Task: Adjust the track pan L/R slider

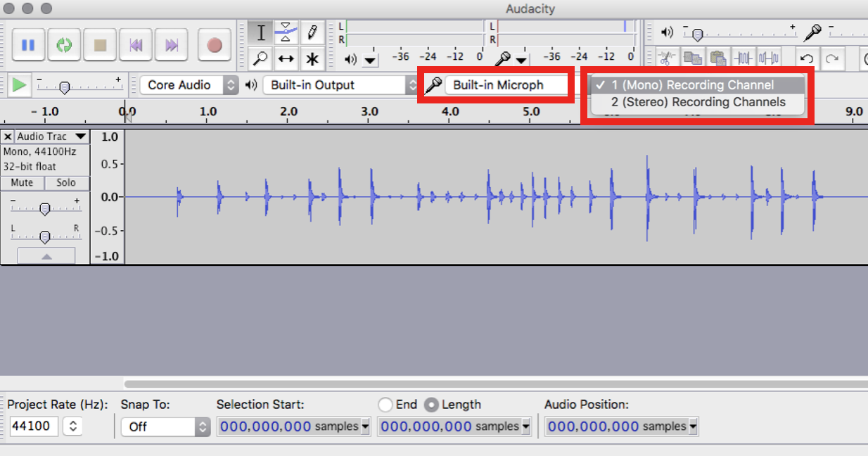Action: (45, 237)
